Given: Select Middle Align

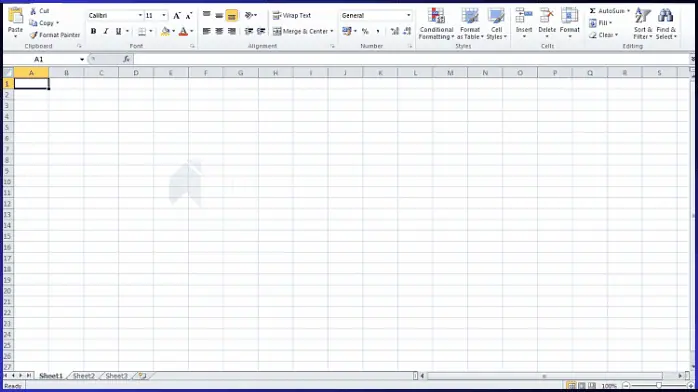Looking at the screenshot, I should point(219,15).
